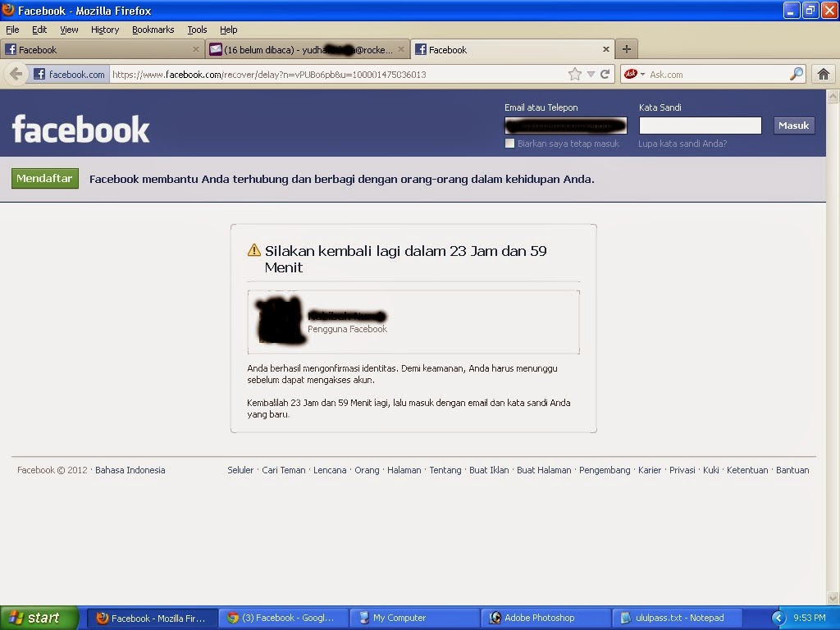
Task: Toggle Biarkan saya tetap masuk checkbox
Action: pos(509,143)
